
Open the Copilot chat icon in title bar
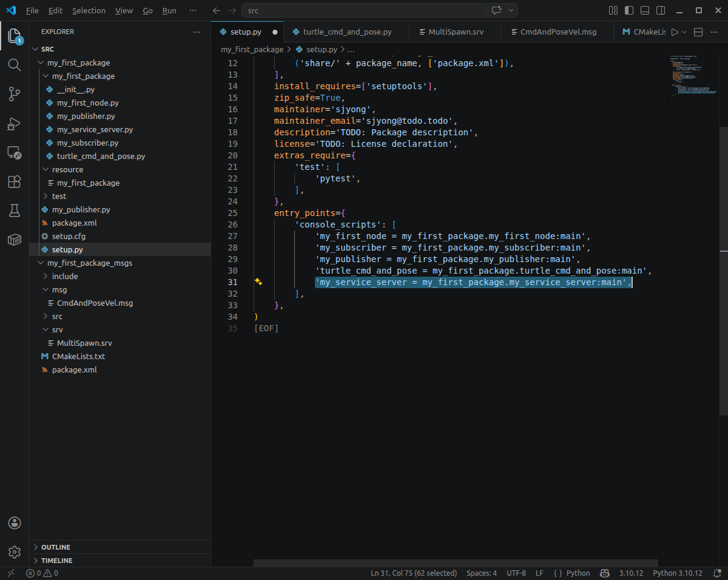click(x=497, y=10)
